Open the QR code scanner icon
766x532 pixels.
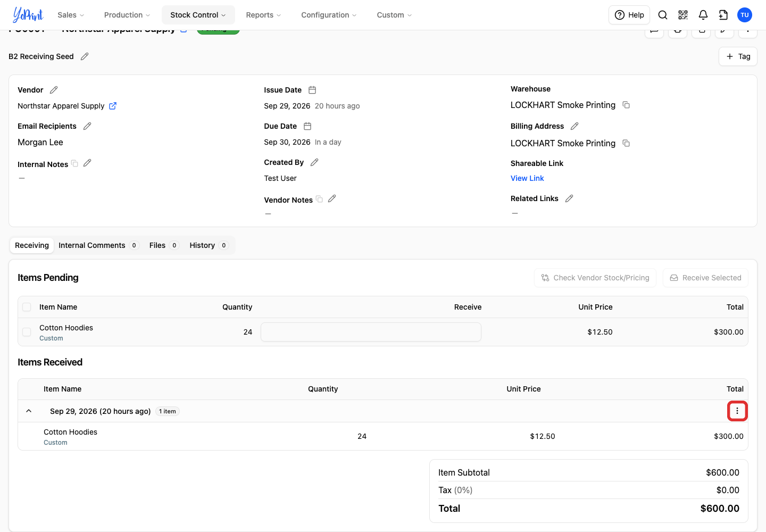pyautogui.click(x=683, y=15)
